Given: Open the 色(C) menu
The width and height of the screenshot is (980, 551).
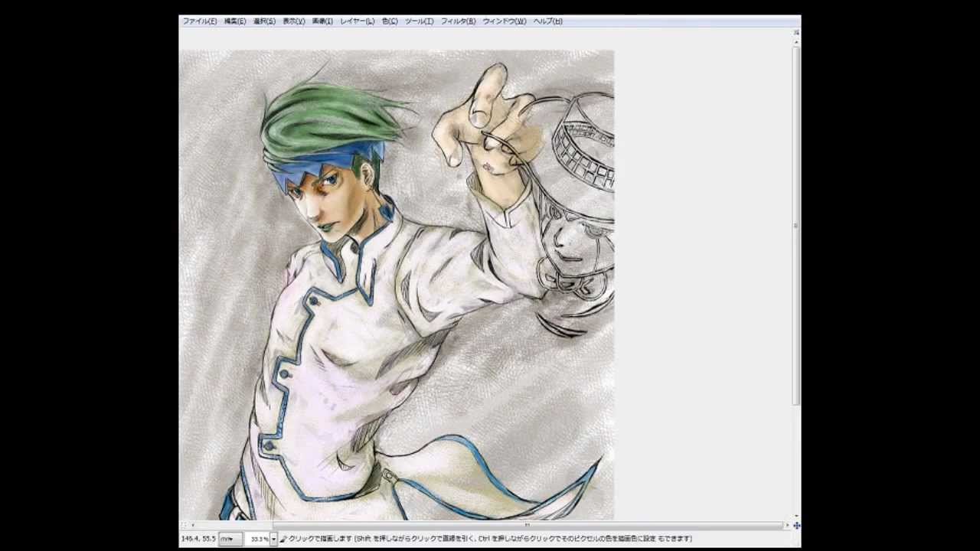Looking at the screenshot, I should pyautogui.click(x=390, y=21).
